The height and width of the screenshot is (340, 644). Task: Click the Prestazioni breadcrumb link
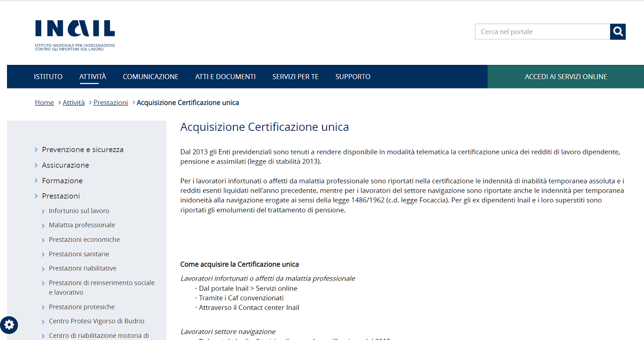[111, 102]
